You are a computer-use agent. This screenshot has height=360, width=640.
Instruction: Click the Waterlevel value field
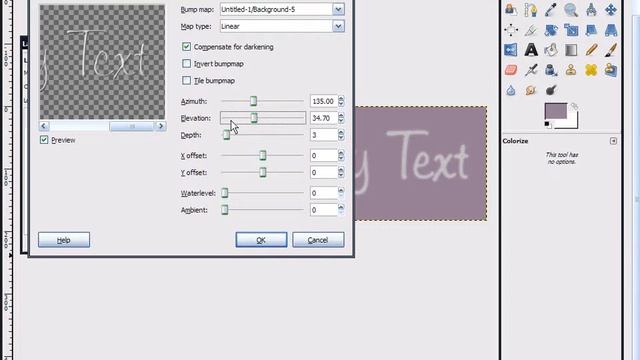[x=323, y=193]
